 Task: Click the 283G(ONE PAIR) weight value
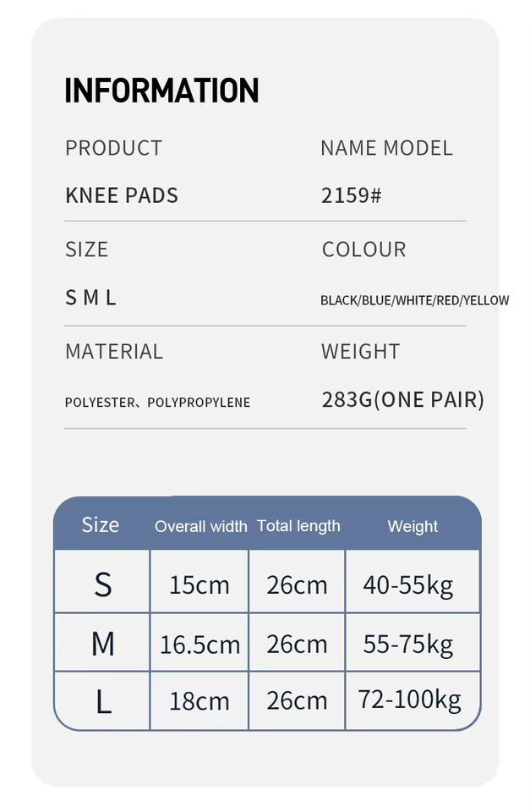pyautogui.click(x=402, y=399)
